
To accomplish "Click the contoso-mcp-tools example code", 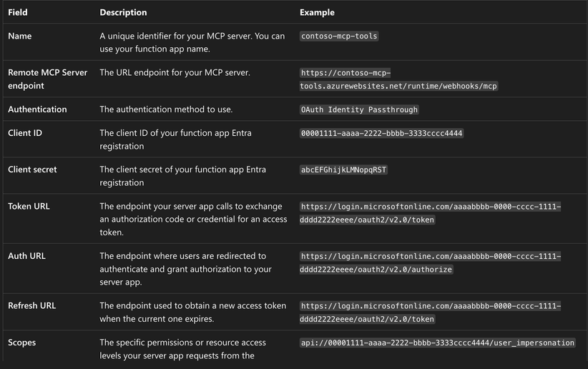I will pos(339,36).
